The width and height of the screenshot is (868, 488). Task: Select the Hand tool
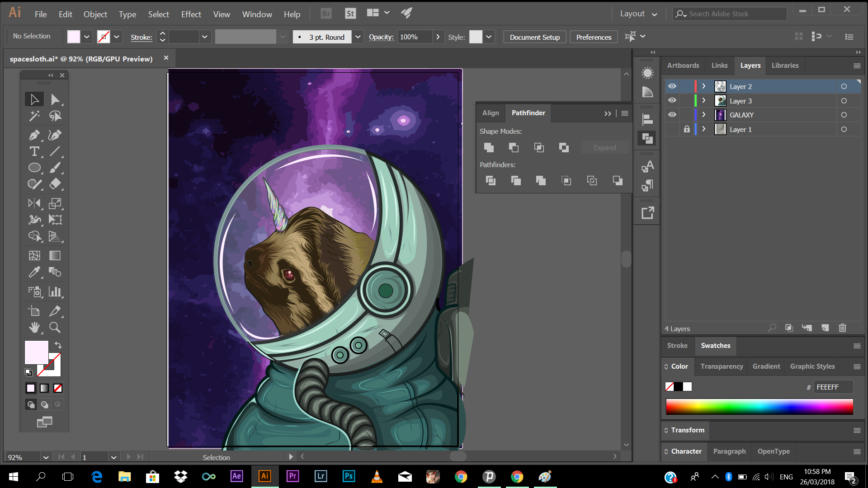34,327
